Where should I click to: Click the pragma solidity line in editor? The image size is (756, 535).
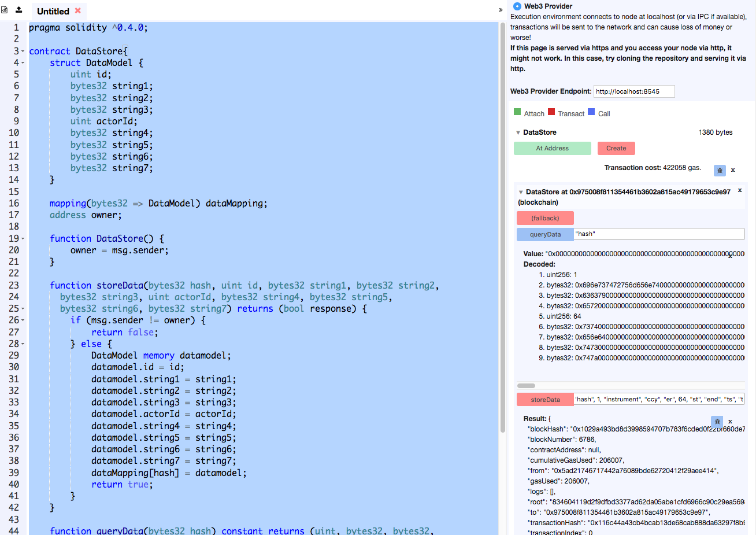click(x=88, y=28)
